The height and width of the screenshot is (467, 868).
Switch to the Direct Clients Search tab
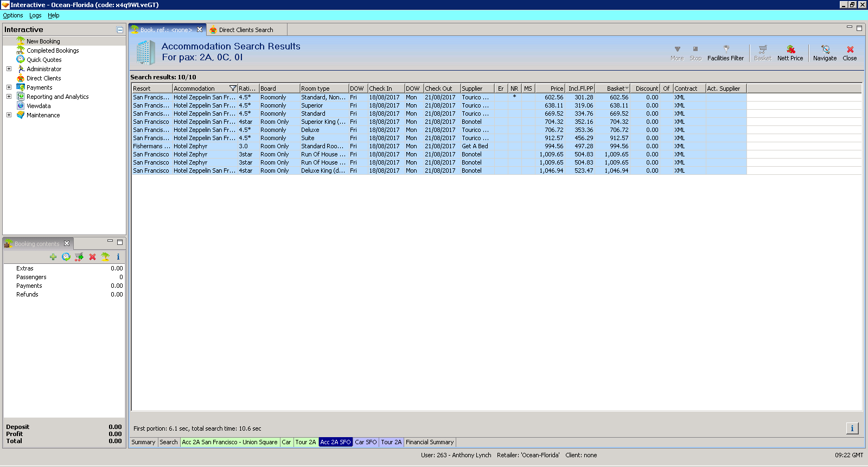pos(246,30)
